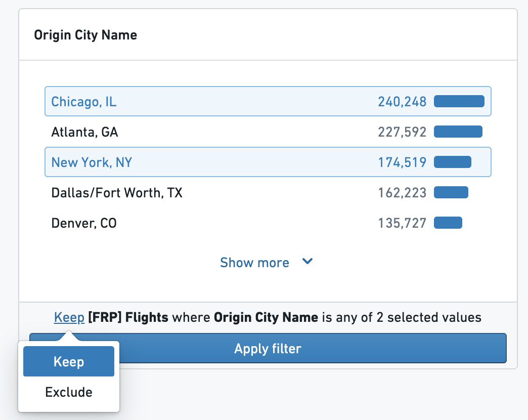Open the Keep dropdown link

click(69, 317)
